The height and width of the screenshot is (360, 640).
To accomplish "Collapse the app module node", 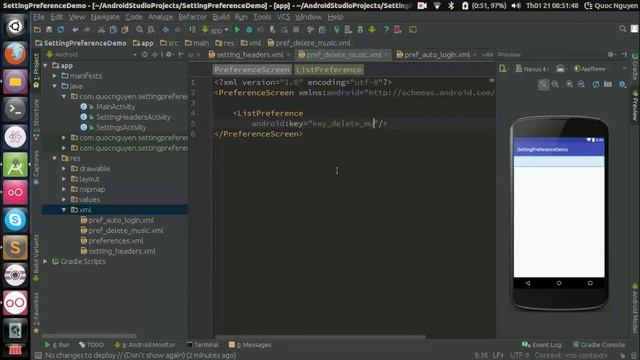I will (x=46, y=65).
